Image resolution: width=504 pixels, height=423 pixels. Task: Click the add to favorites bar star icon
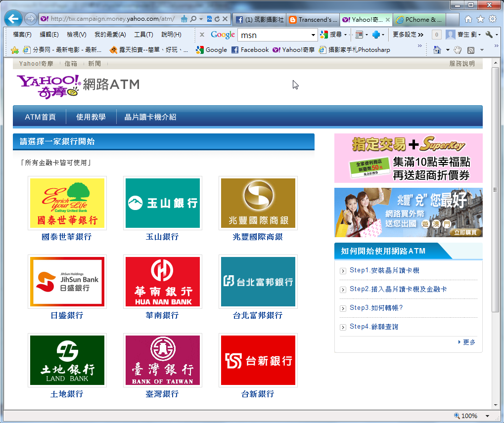point(14,50)
